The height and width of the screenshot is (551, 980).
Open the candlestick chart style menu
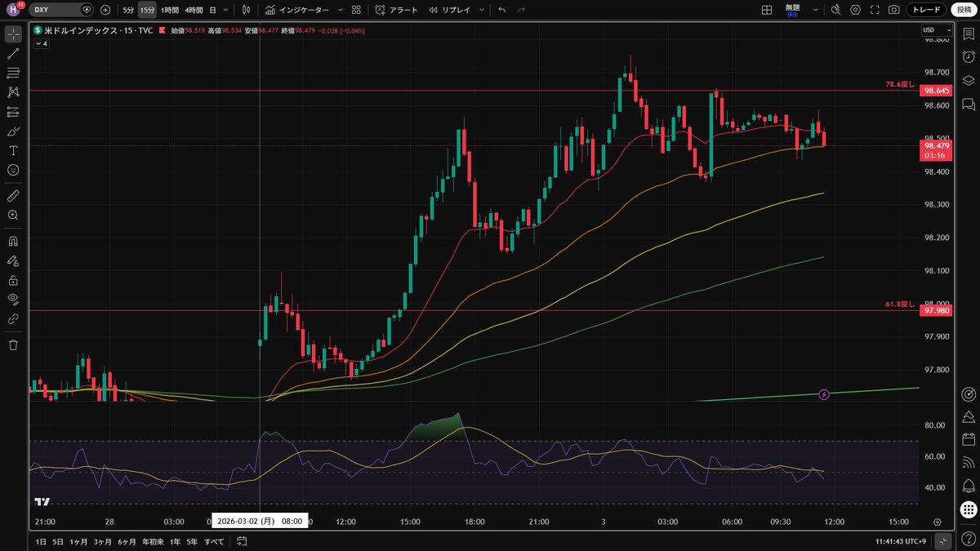pyautogui.click(x=245, y=10)
